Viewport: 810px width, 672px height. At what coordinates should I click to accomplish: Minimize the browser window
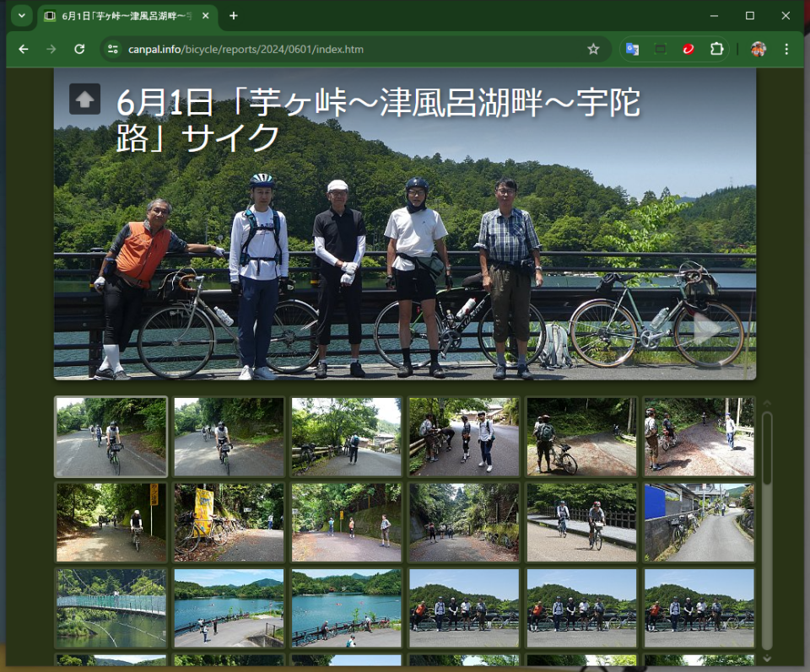click(x=714, y=16)
